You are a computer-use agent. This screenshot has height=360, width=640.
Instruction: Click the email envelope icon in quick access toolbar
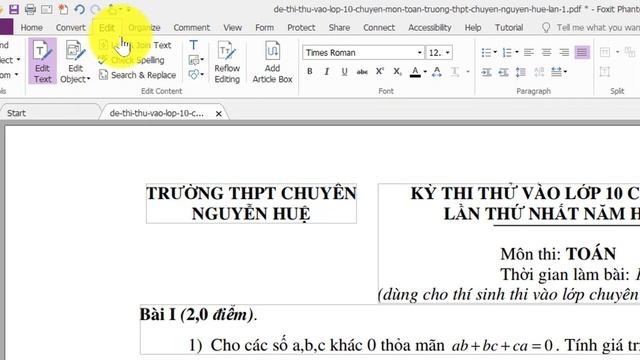[x=47, y=9]
